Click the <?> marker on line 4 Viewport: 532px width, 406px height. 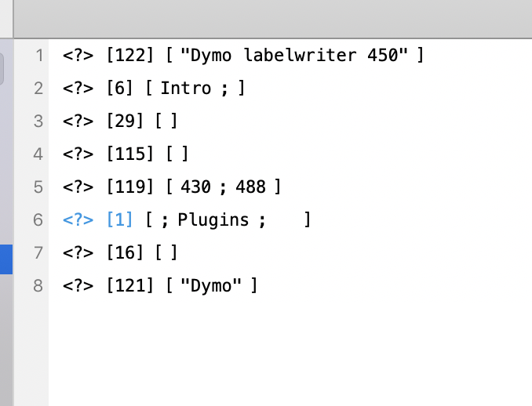point(78,154)
